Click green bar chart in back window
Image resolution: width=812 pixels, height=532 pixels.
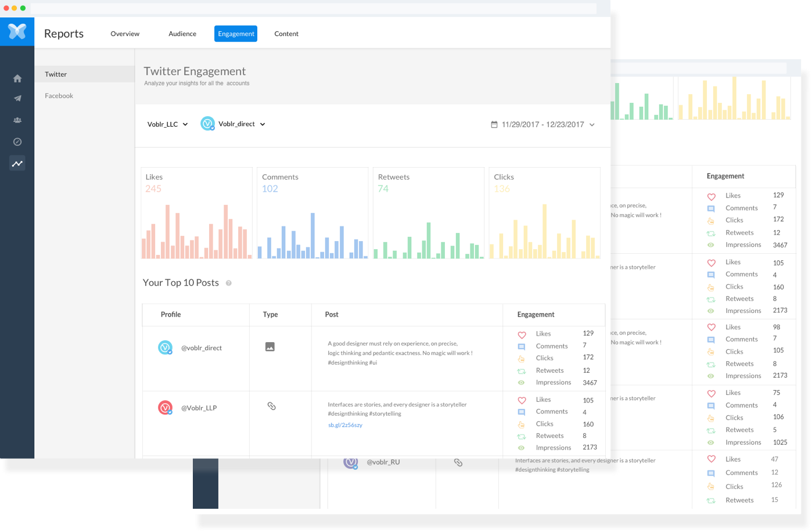pos(642,99)
